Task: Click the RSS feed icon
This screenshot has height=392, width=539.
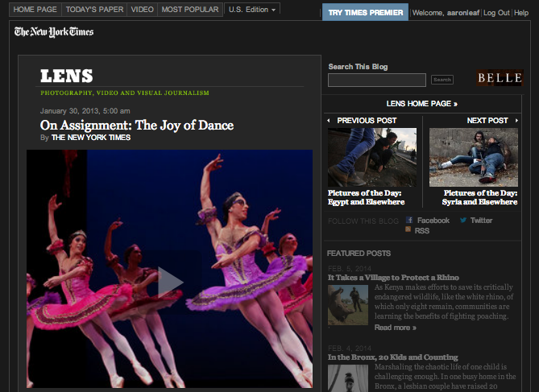Action: 408,229
